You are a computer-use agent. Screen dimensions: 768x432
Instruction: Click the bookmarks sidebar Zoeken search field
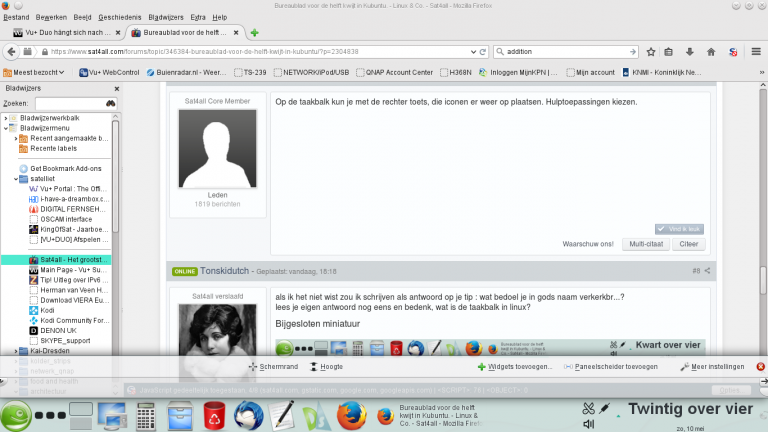(x=70, y=103)
